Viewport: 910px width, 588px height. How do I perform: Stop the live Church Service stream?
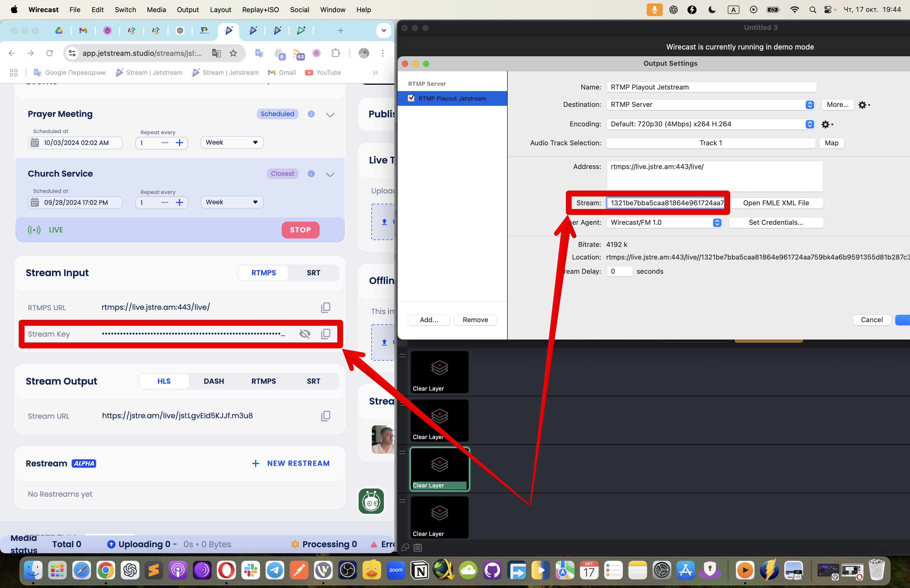tap(300, 230)
